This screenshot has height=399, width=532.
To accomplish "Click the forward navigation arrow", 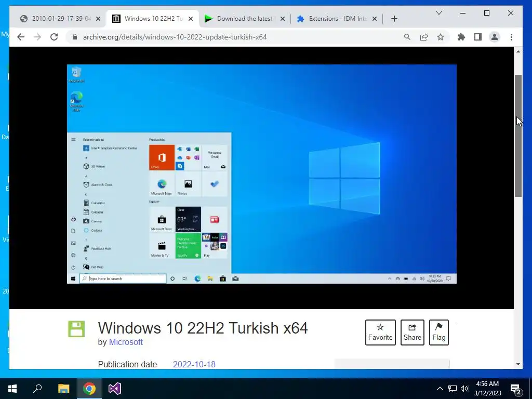I will click(37, 37).
